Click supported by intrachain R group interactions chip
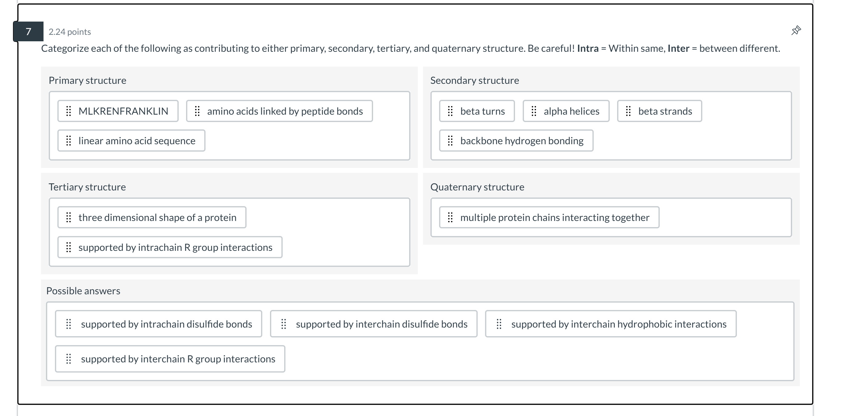This screenshot has width=868, height=416. tap(170, 247)
